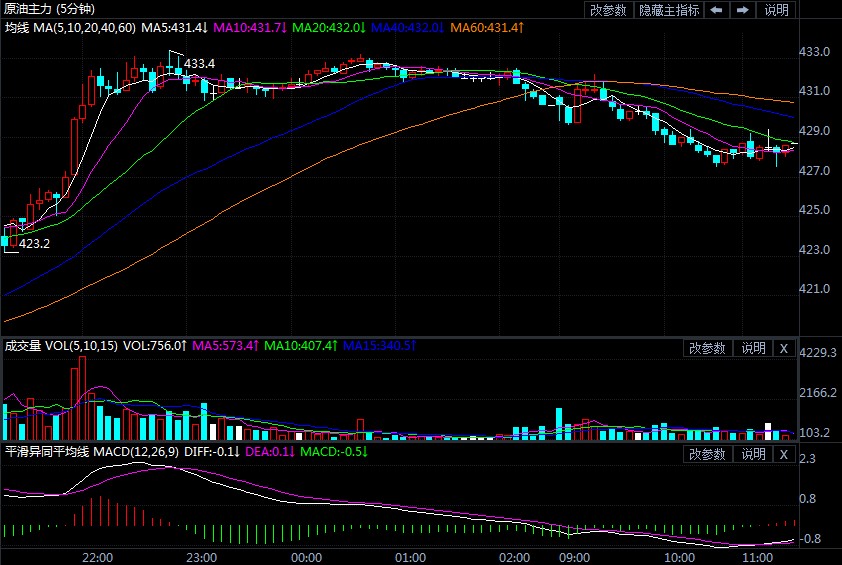Click the 均线 MA(5,10,20,40,60) indicator name
Image resolution: width=842 pixels, height=565 pixels.
70,27
